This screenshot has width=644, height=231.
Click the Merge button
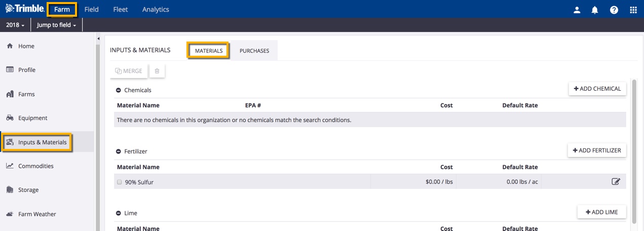(129, 71)
